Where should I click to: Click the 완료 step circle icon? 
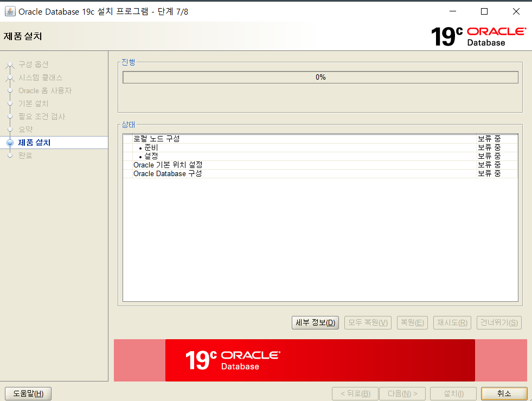(10, 155)
